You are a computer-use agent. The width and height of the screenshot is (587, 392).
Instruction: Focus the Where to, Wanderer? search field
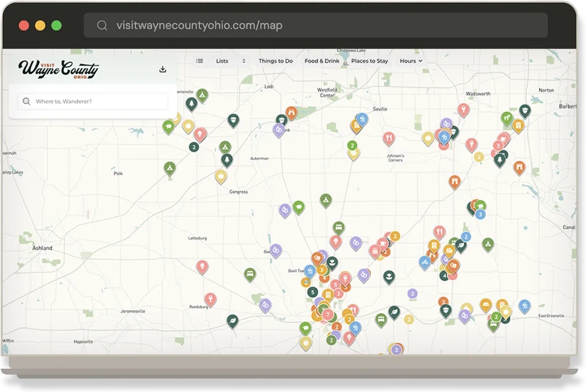(93, 101)
